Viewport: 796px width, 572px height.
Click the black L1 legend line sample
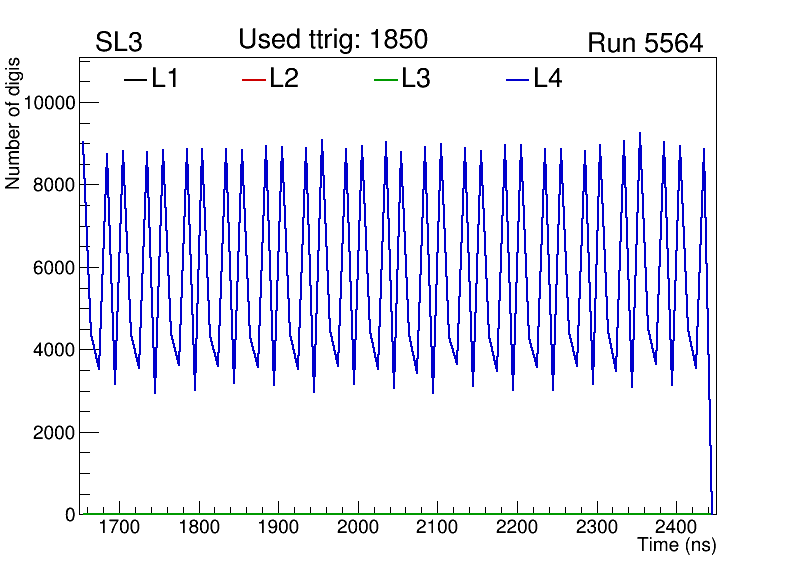[135, 80]
